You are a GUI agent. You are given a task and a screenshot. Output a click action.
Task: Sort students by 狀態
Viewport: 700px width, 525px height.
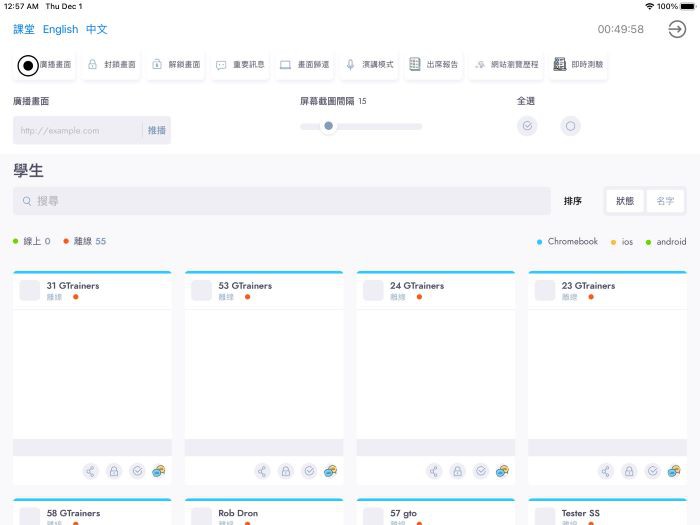(x=625, y=201)
